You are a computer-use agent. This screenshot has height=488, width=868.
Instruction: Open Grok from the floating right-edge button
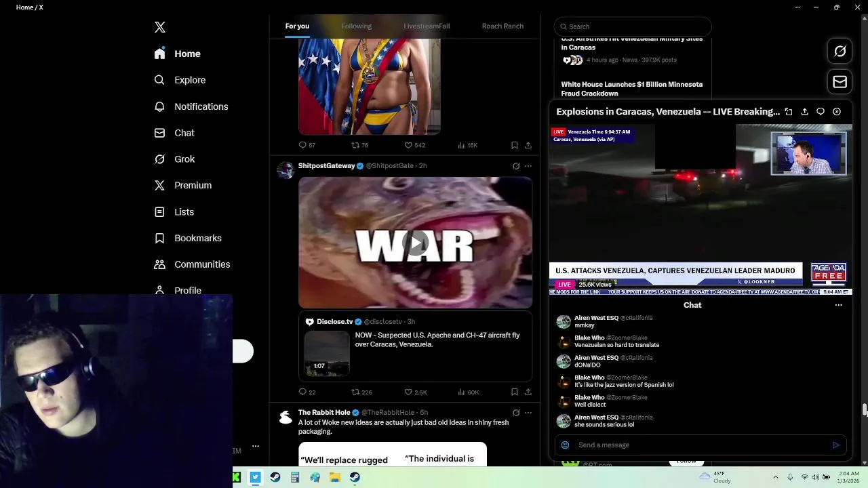840,51
